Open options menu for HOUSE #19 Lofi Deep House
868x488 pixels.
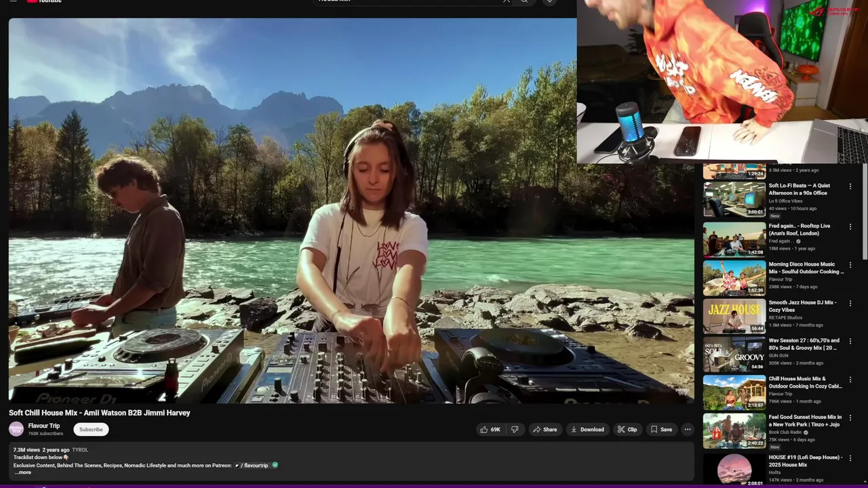pos(850,457)
